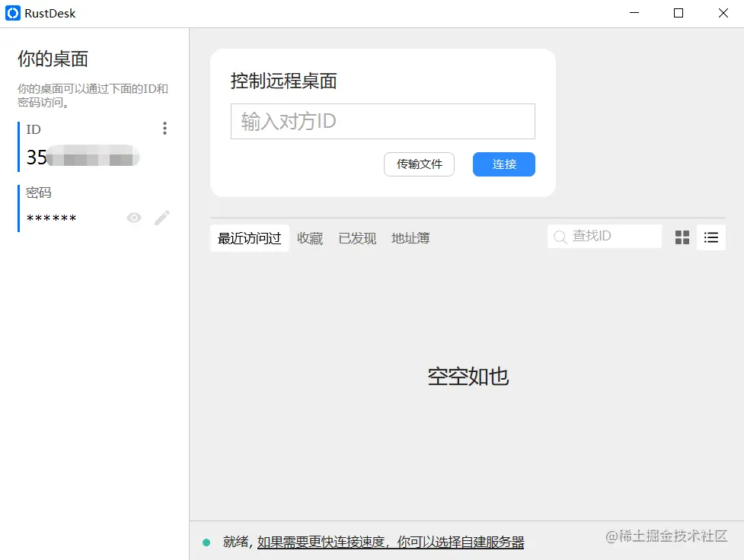Click the 密码 label

pyautogui.click(x=38, y=192)
